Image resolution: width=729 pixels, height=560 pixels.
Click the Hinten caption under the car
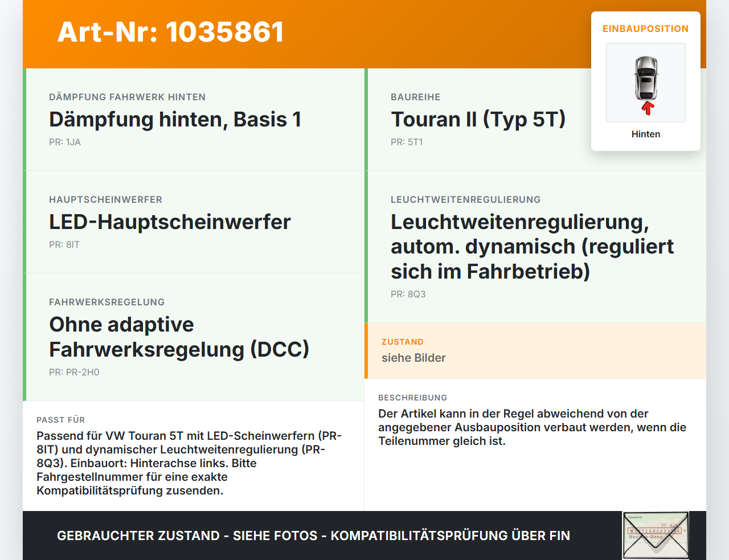(646, 134)
